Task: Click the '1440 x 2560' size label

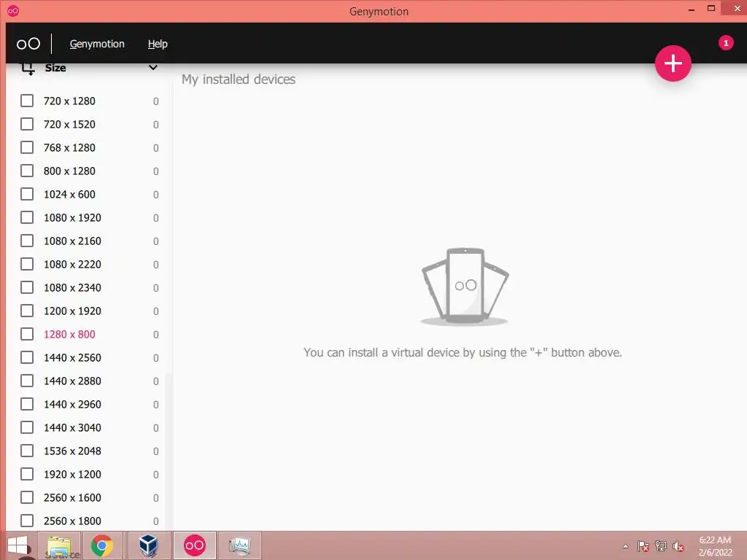Action: [72, 357]
